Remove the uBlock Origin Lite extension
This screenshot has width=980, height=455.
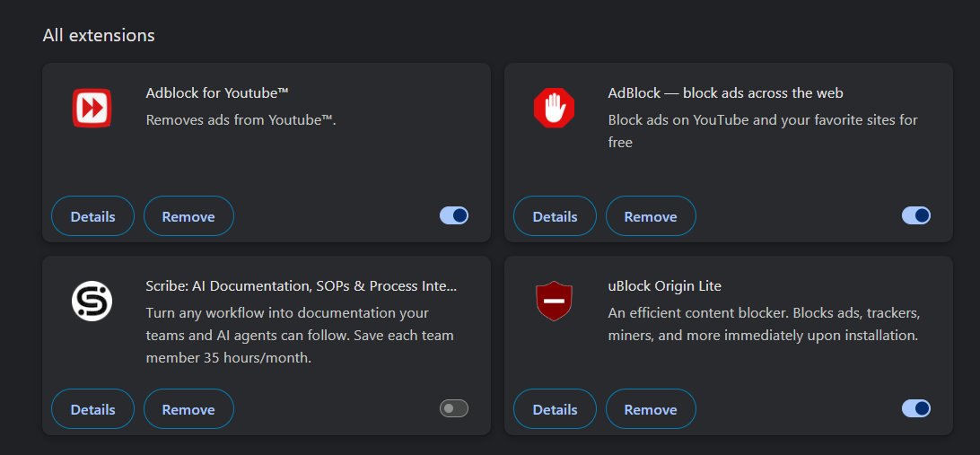[x=651, y=409]
